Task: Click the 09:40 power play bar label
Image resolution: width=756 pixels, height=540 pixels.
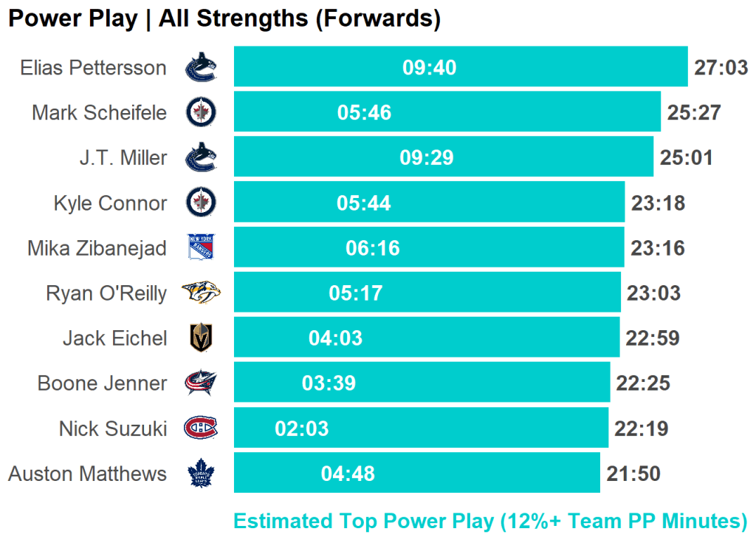Action: 429,68
